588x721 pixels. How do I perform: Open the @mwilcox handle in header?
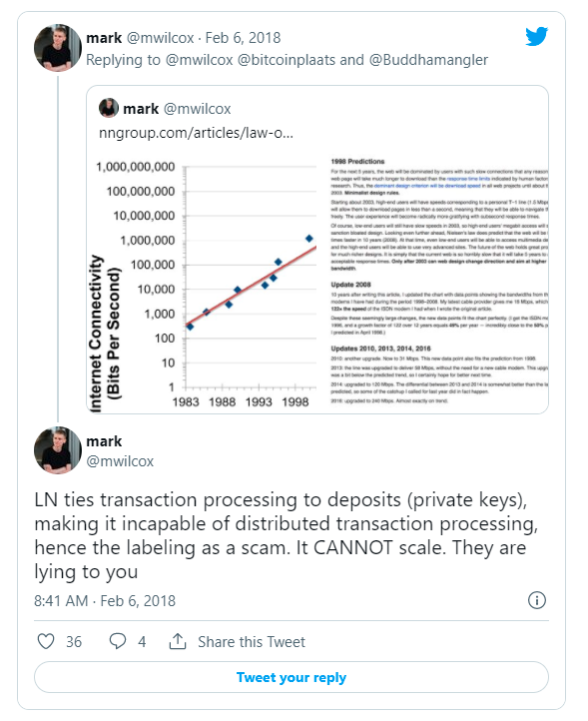(160, 38)
